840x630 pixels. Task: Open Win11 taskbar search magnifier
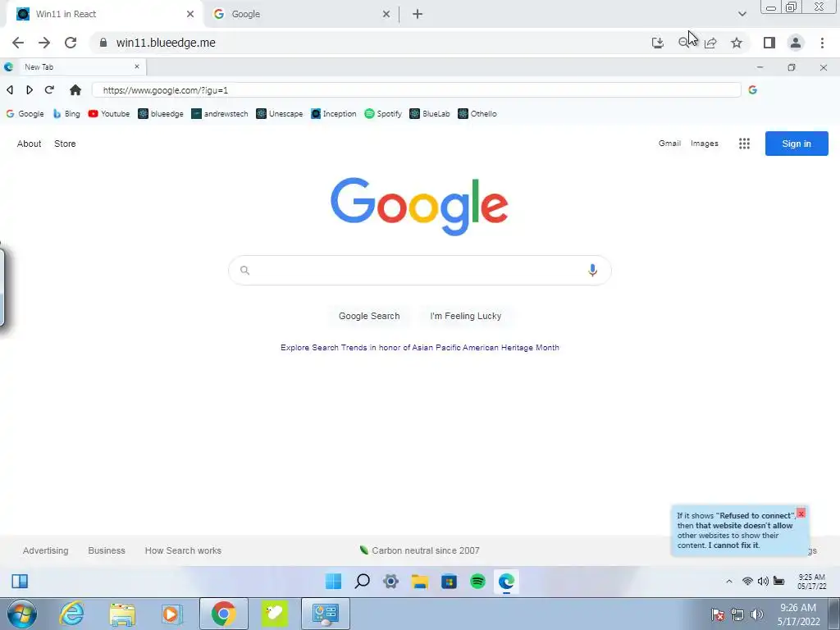click(x=362, y=582)
